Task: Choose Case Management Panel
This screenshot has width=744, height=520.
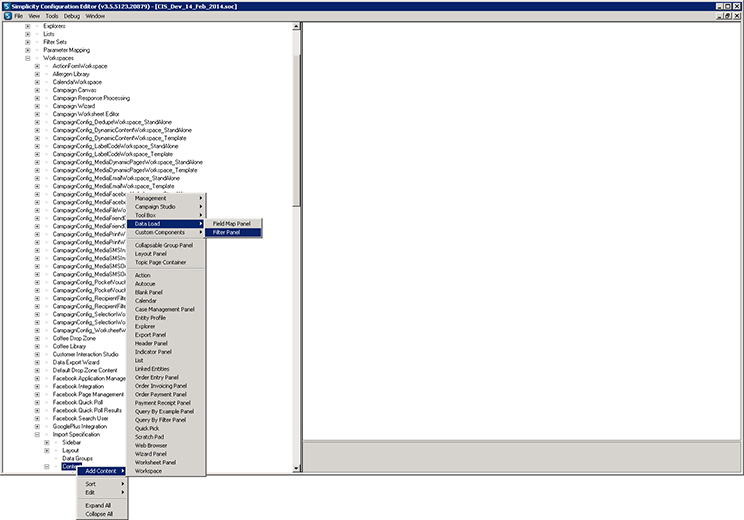Action: click(x=166, y=309)
